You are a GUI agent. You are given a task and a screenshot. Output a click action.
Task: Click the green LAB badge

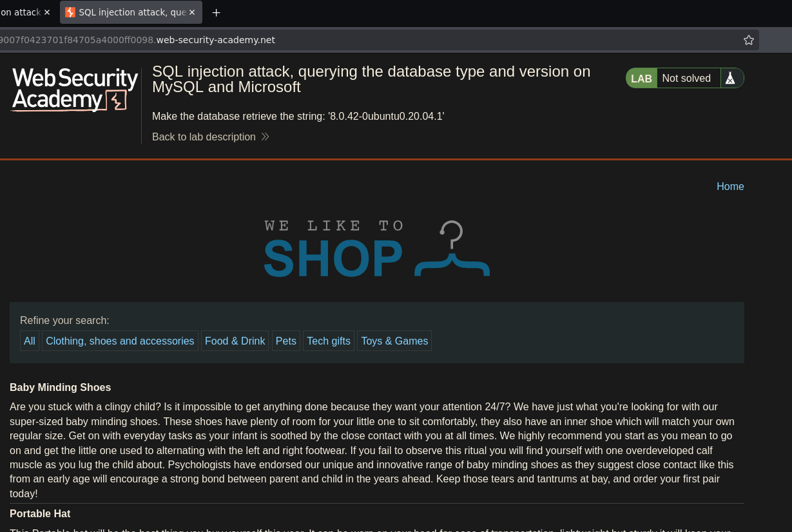[x=641, y=79]
